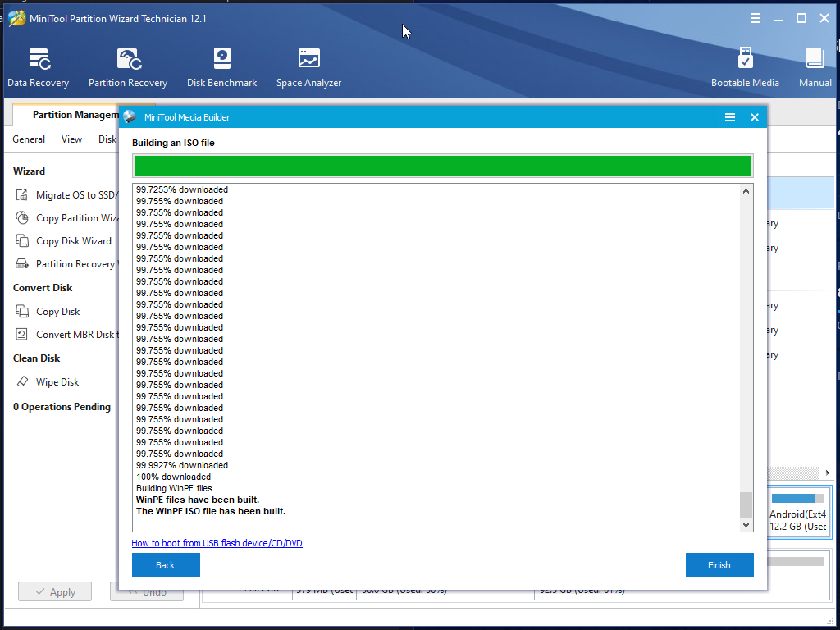Click the Undo button

pos(147,592)
